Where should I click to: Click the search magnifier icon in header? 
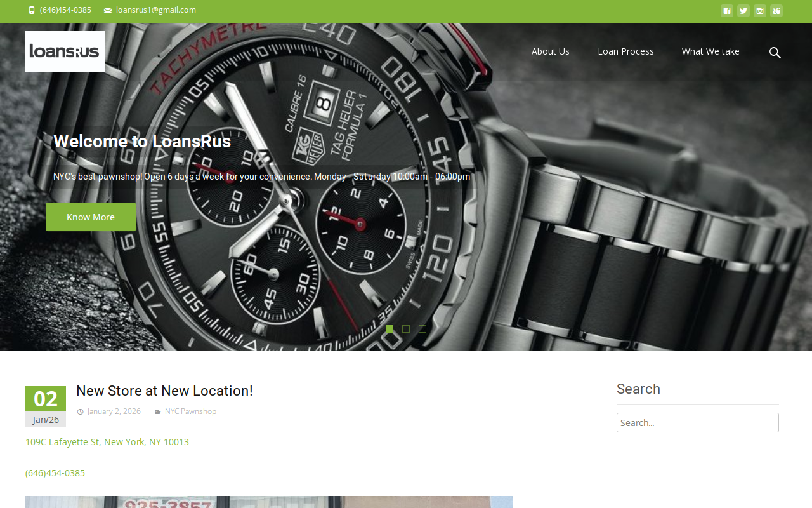pos(775,52)
